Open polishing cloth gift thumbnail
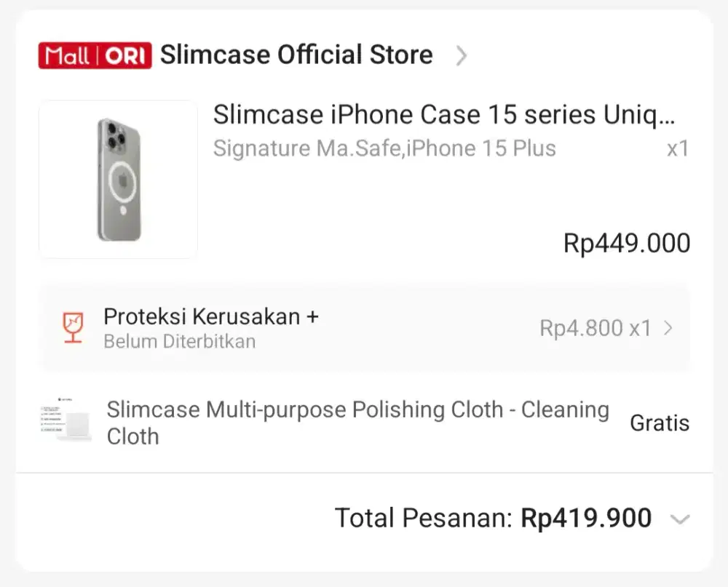This screenshot has height=587, width=728. coord(66,421)
